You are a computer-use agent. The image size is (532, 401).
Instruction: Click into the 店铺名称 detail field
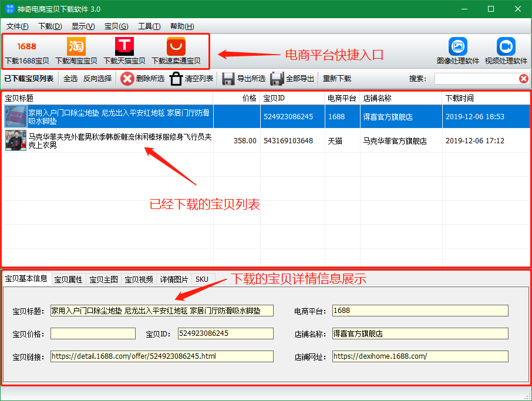pyautogui.click(x=420, y=333)
